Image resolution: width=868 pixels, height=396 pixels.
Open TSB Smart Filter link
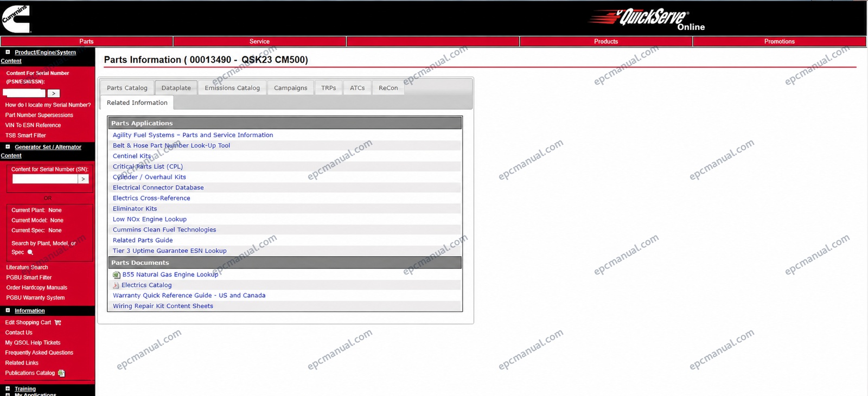click(25, 136)
